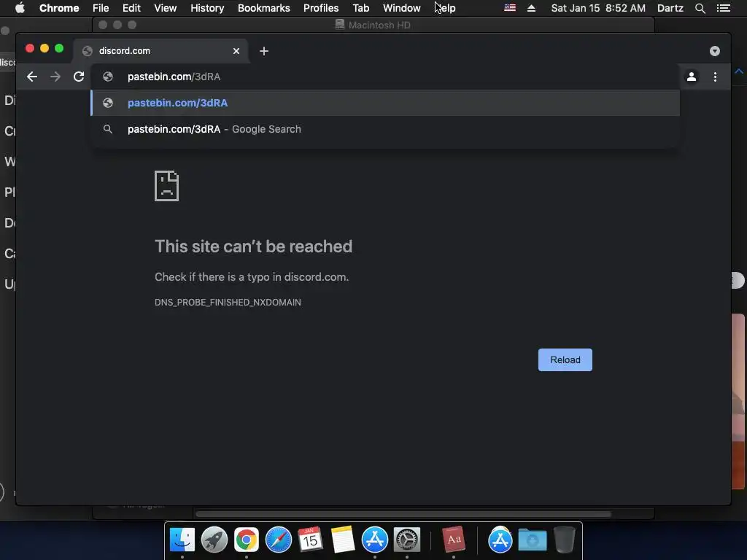Open the Trash in the Dock
The width and height of the screenshot is (747, 560).
click(x=565, y=540)
